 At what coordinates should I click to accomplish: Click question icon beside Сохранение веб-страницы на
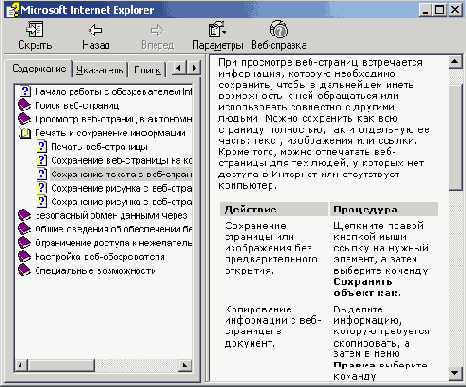coord(41,160)
